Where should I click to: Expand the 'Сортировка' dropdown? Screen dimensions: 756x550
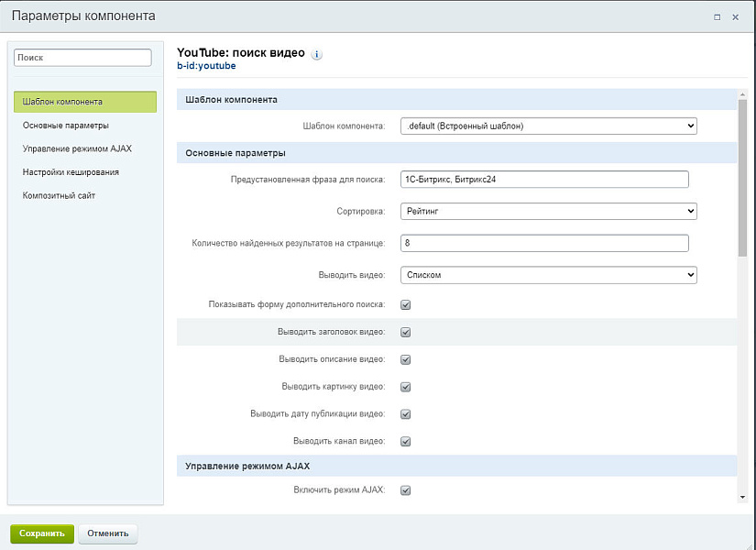pos(548,212)
